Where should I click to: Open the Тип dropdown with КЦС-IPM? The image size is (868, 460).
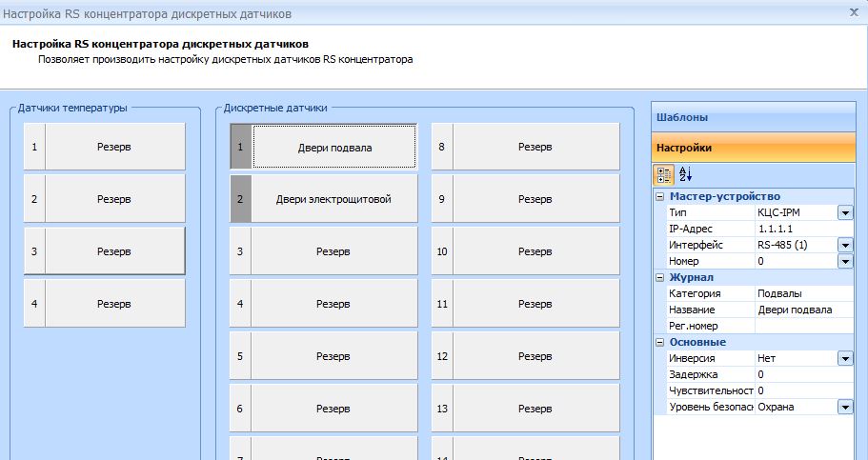844,212
